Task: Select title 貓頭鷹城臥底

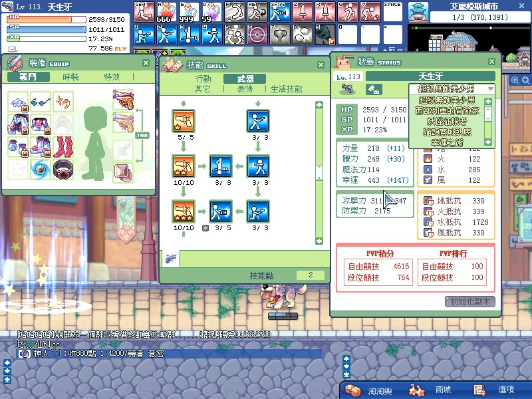Action: [447, 132]
